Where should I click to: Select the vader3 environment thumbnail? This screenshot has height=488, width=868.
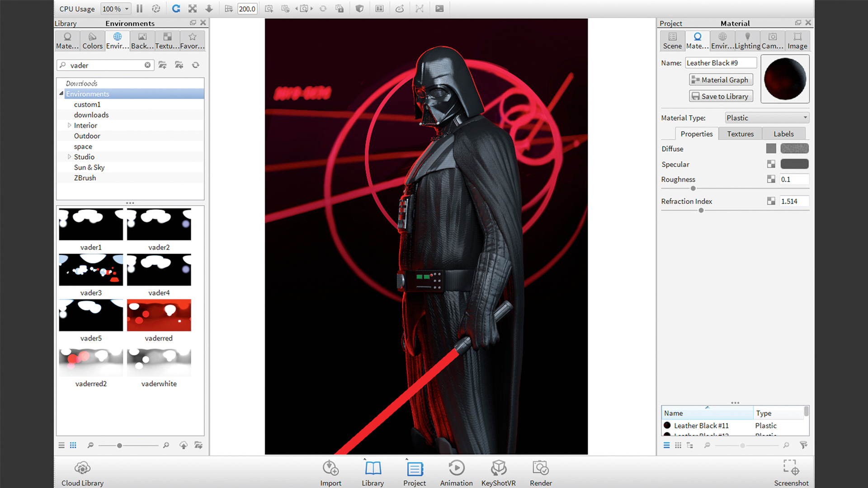pyautogui.click(x=91, y=270)
